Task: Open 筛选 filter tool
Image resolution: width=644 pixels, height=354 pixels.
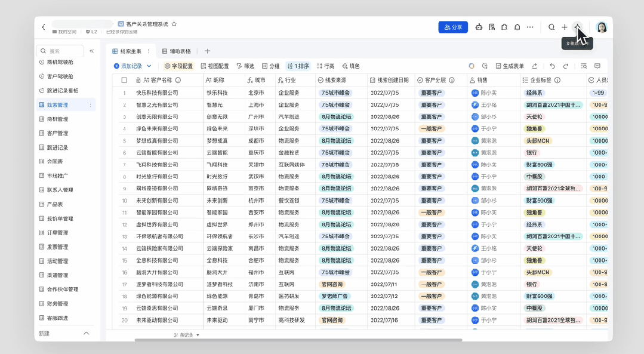Action: tap(245, 66)
